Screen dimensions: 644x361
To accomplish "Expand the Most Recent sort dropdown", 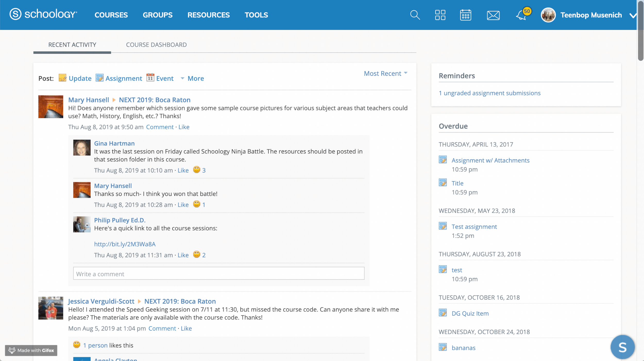I will point(385,73).
